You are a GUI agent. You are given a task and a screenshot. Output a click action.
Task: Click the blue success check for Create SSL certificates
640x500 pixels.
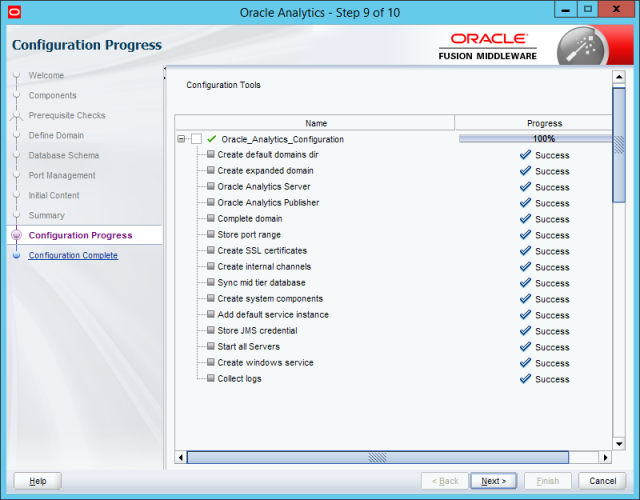tap(525, 251)
